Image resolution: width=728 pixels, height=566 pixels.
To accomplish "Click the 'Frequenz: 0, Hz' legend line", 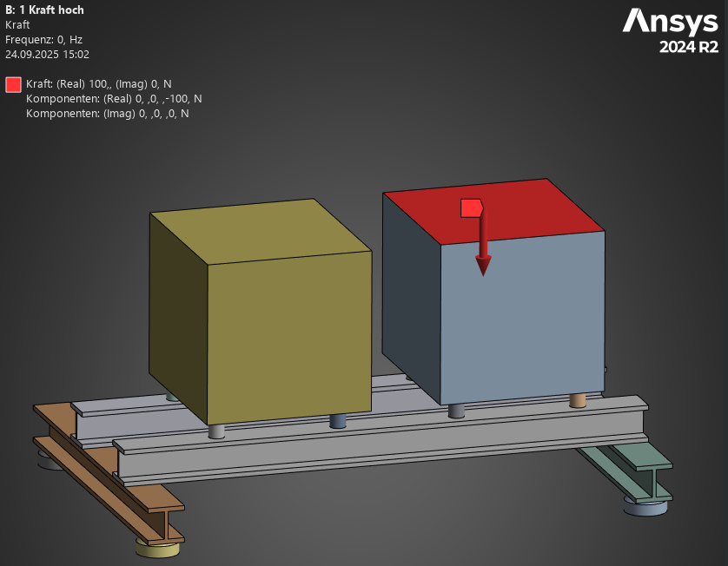I will coord(43,39).
